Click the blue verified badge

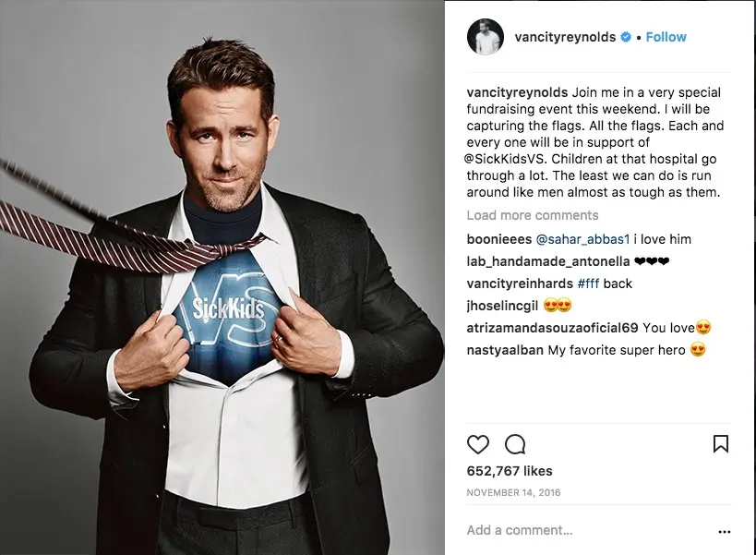[625, 37]
